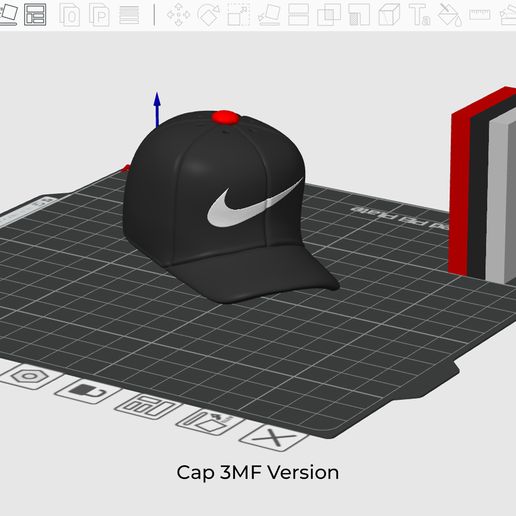The image size is (516, 516).
Task: Click the plate's arrange objects icon
Action: click(x=148, y=406)
